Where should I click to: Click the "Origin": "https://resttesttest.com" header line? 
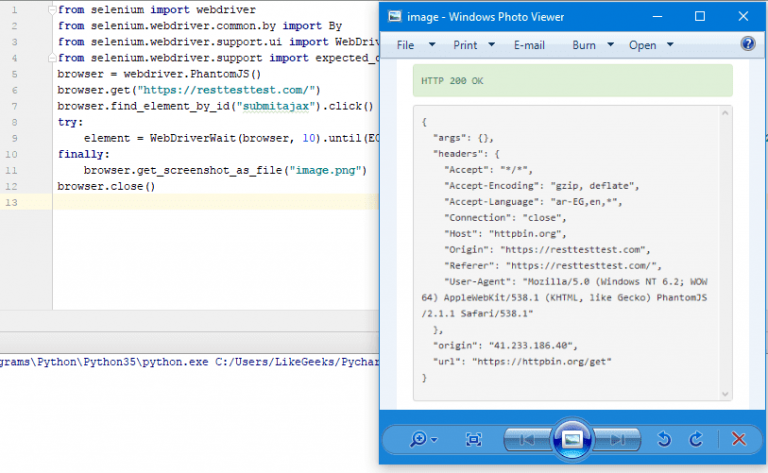(547, 250)
